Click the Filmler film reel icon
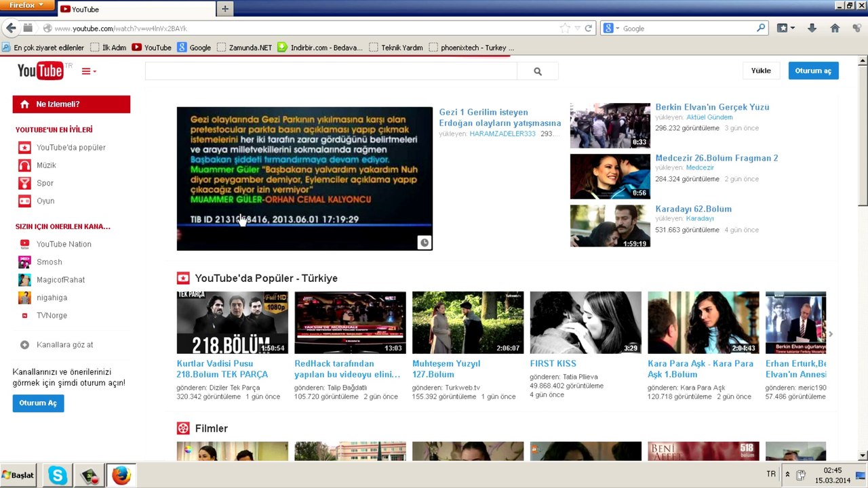The width and height of the screenshot is (868, 488). point(183,428)
